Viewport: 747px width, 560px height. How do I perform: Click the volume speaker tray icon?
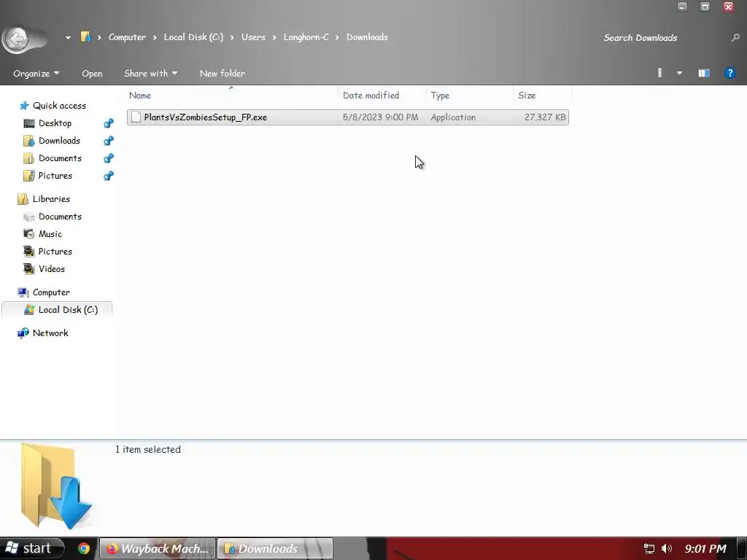coord(667,548)
